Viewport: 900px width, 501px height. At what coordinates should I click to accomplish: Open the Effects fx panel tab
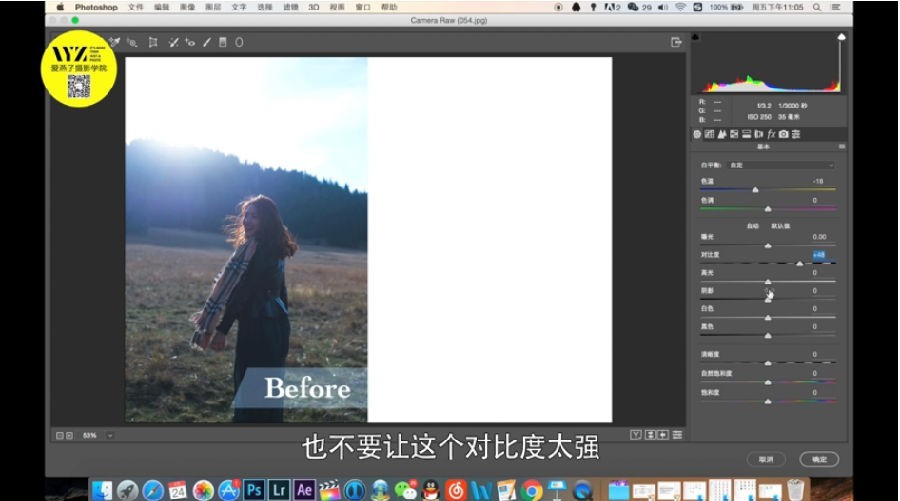pos(771,134)
